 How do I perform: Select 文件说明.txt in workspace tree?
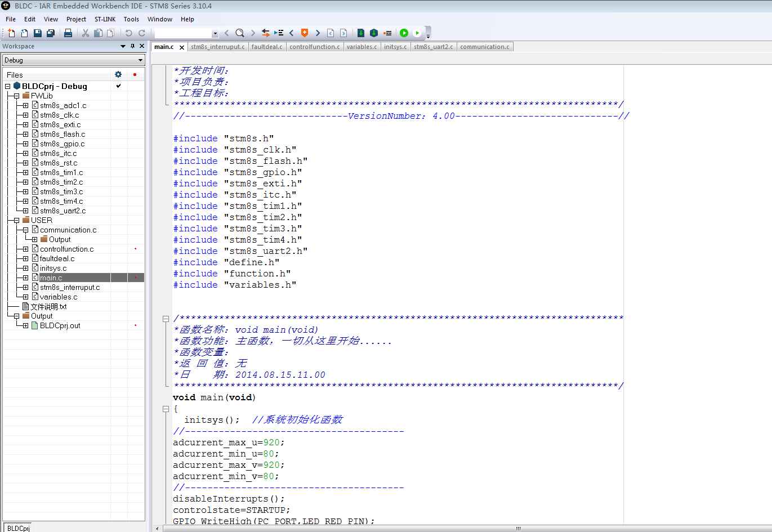48,306
